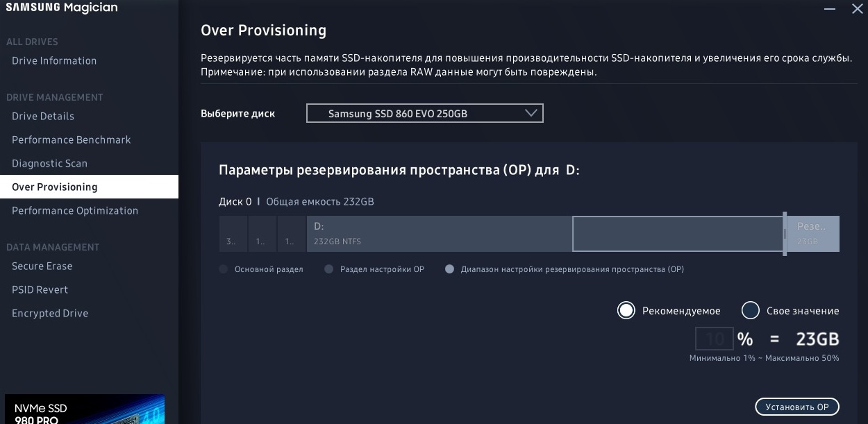
Task: Go to Drive Details section
Action: [x=43, y=117]
